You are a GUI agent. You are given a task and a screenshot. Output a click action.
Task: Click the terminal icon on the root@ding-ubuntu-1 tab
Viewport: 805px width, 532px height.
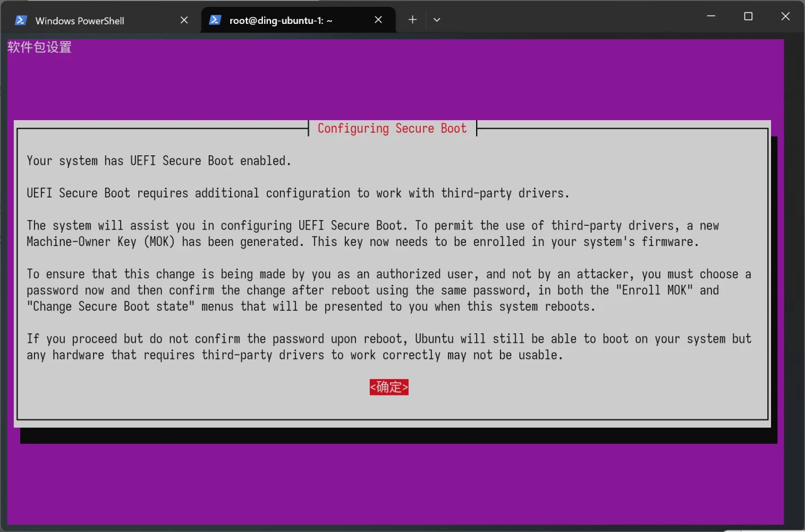[x=215, y=20]
